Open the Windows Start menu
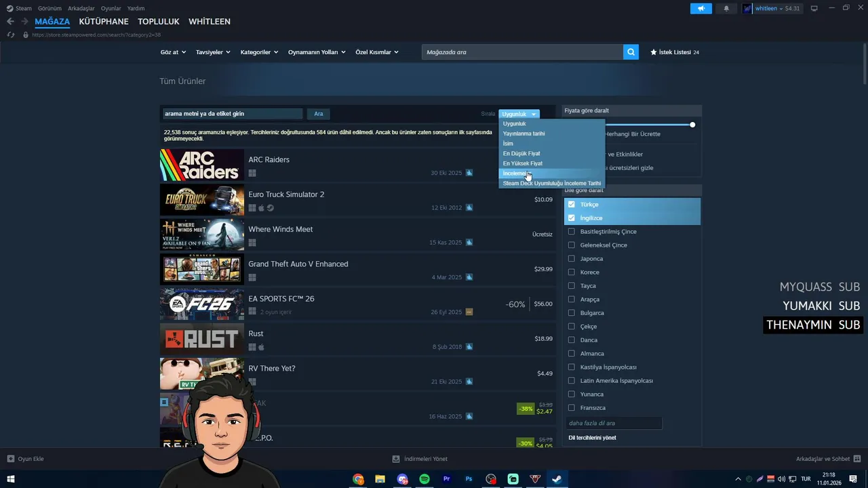 pos(11,479)
